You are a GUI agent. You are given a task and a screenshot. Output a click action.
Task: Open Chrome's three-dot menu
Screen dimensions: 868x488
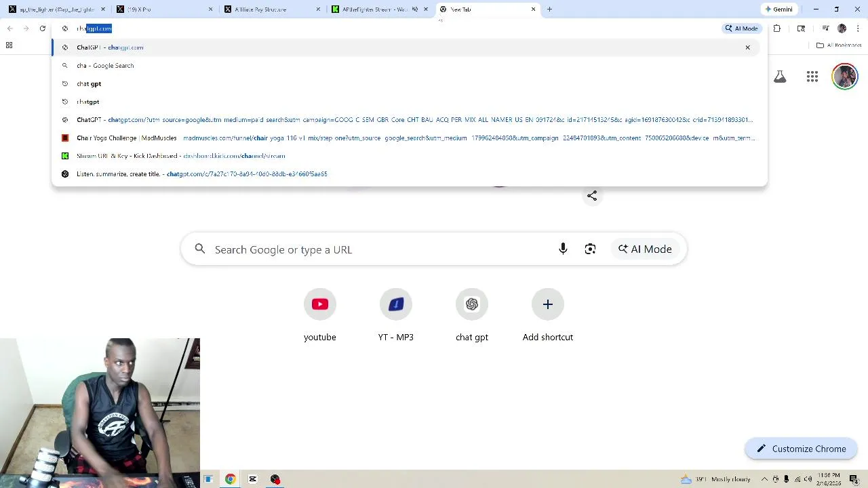pos(858,28)
